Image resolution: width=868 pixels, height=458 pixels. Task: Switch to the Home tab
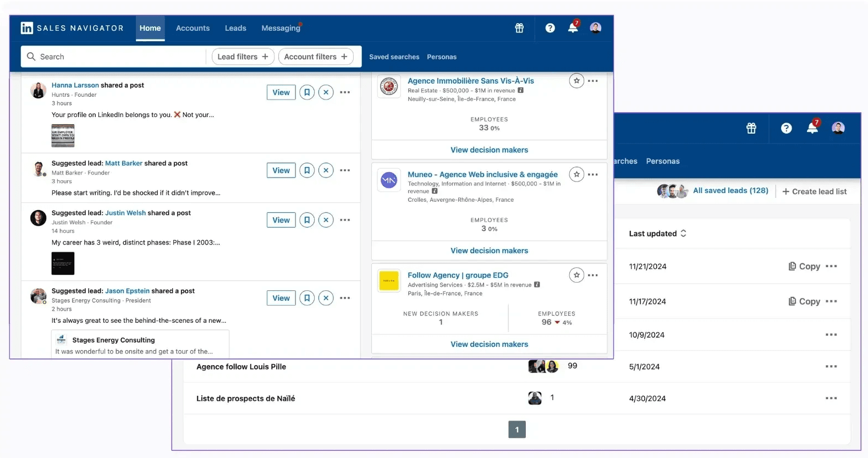[x=150, y=28]
